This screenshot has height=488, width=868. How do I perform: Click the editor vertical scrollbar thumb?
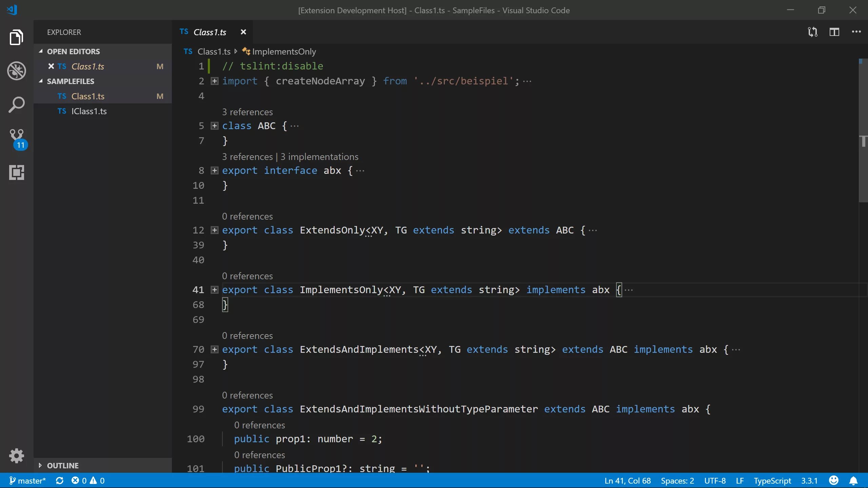coord(863,130)
